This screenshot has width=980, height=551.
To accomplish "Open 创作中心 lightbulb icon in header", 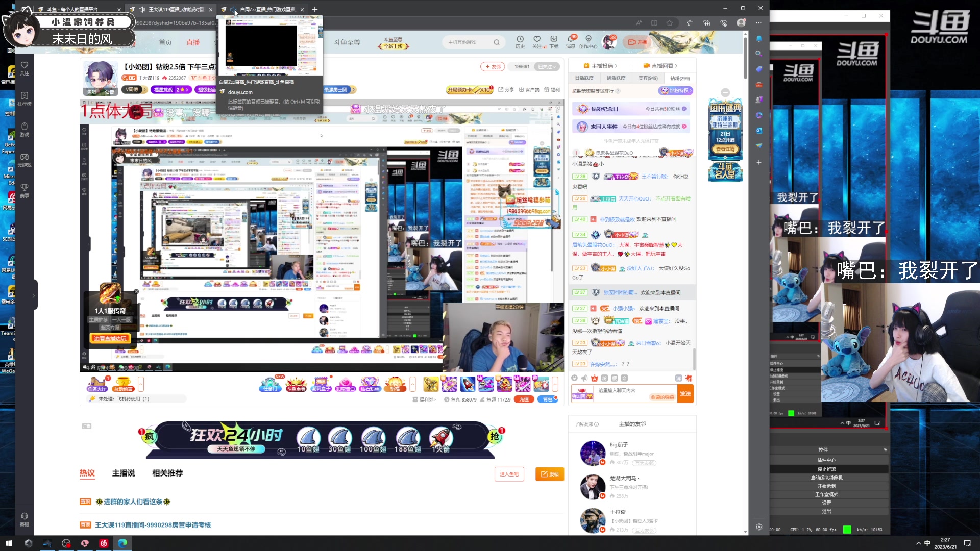I will [588, 40].
